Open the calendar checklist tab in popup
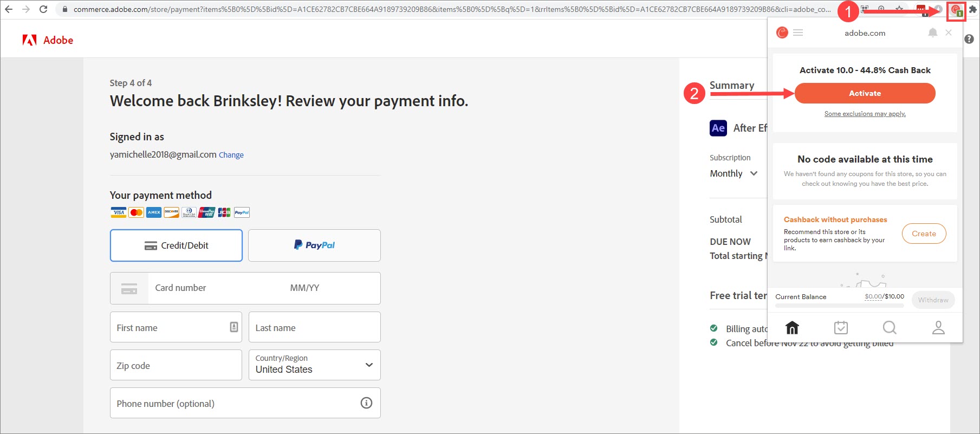Image resolution: width=980 pixels, height=434 pixels. point(841,327)
